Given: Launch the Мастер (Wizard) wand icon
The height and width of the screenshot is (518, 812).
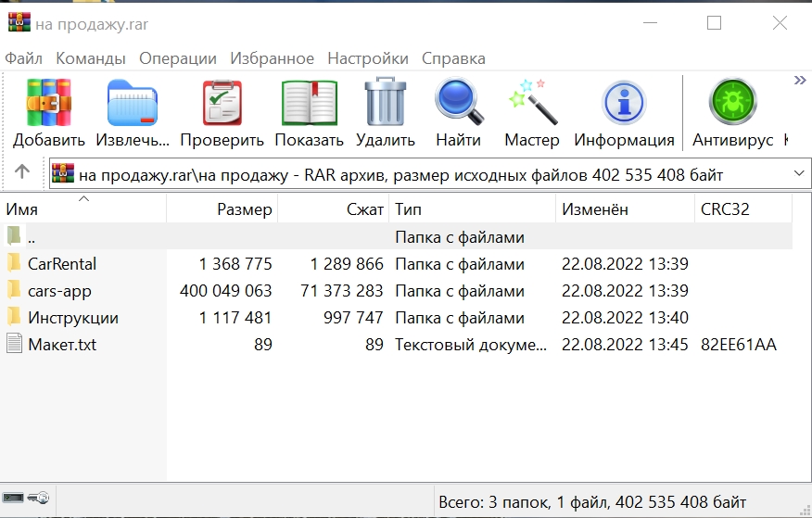Looking at the screenshot, I should [531, 104].
